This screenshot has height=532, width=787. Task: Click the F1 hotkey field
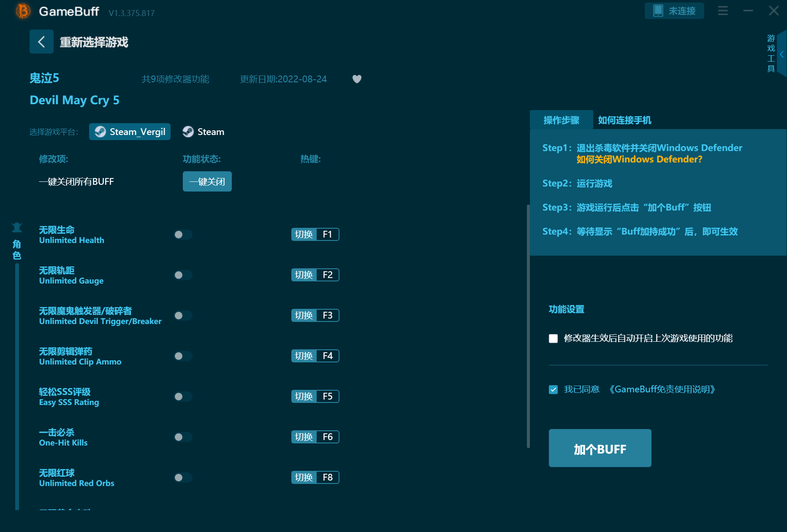click(x=328, y=235)
